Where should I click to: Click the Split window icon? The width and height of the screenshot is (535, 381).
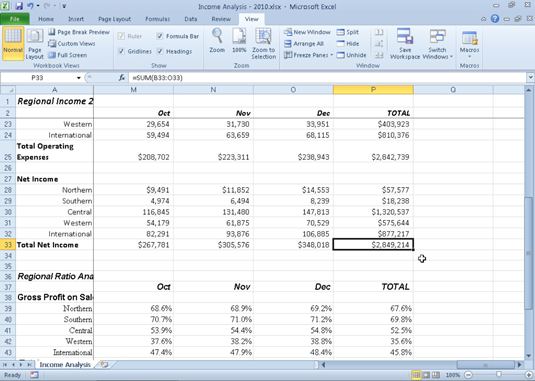click(x=348, y=32)
